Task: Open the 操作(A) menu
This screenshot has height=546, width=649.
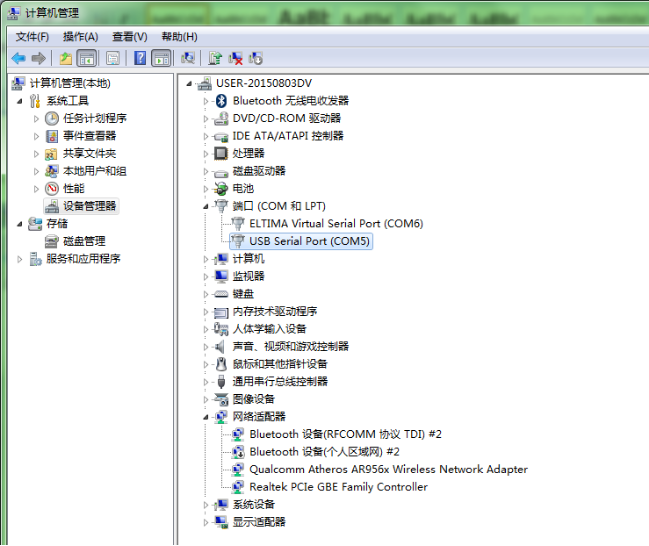Action: (80, 36)
